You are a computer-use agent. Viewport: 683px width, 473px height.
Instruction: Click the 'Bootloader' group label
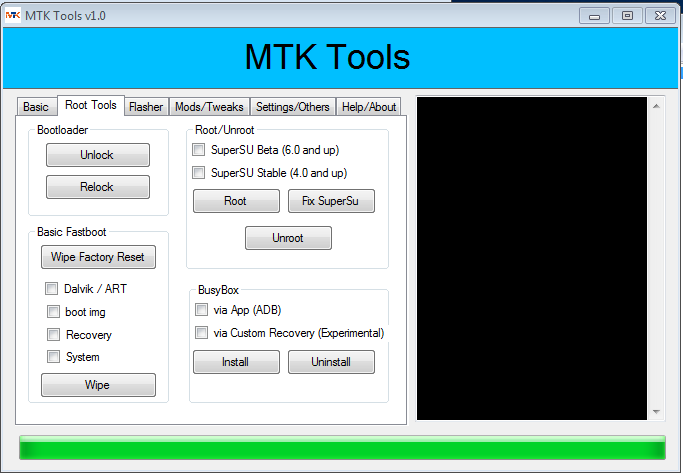(62, 130)
